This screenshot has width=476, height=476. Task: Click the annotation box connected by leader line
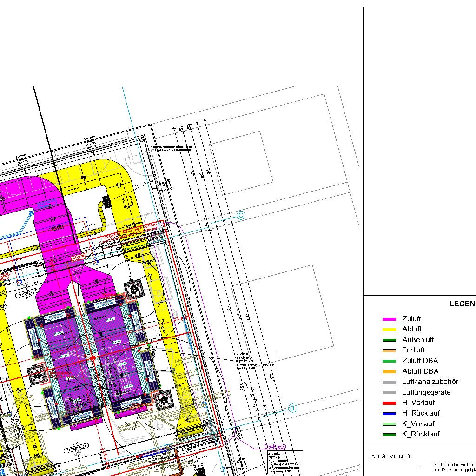pyautogui.click(x=256, y=361)
